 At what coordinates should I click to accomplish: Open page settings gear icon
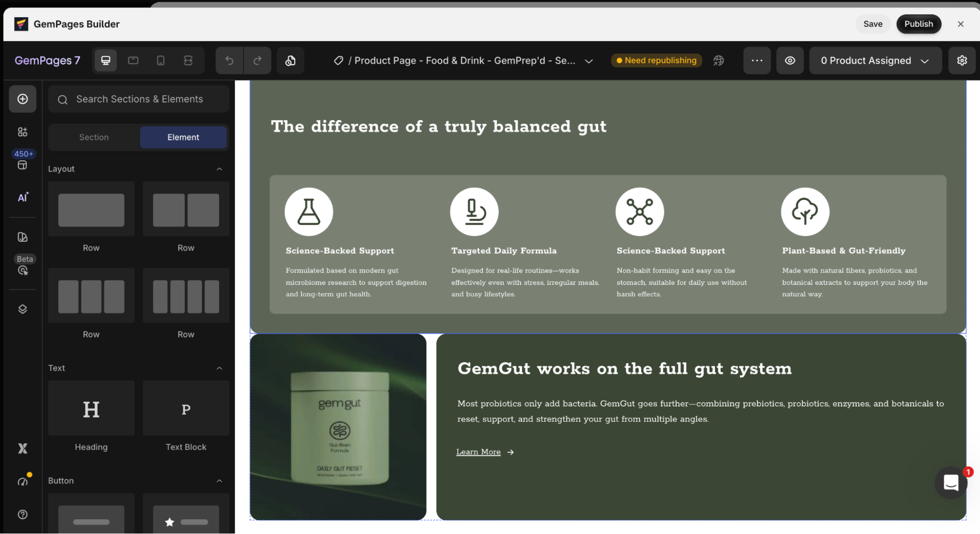point(962,60)
